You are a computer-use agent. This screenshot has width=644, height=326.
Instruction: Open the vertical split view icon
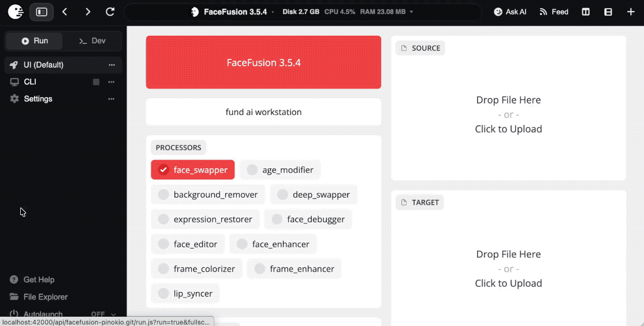586,12
